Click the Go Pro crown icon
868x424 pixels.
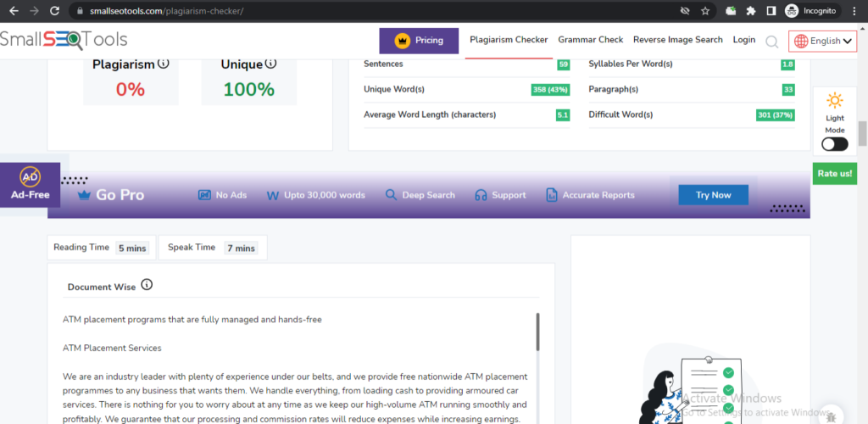85,195
